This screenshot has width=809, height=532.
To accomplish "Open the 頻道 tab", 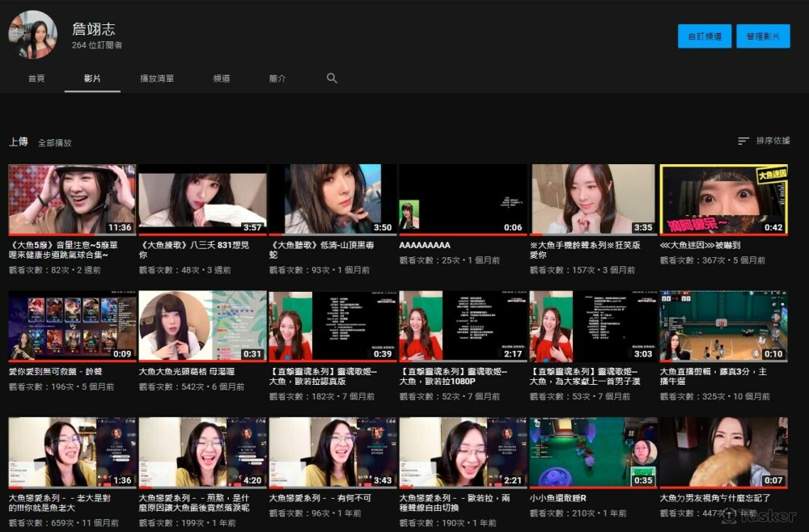I will pyautogui.click(x=221, y=78).
